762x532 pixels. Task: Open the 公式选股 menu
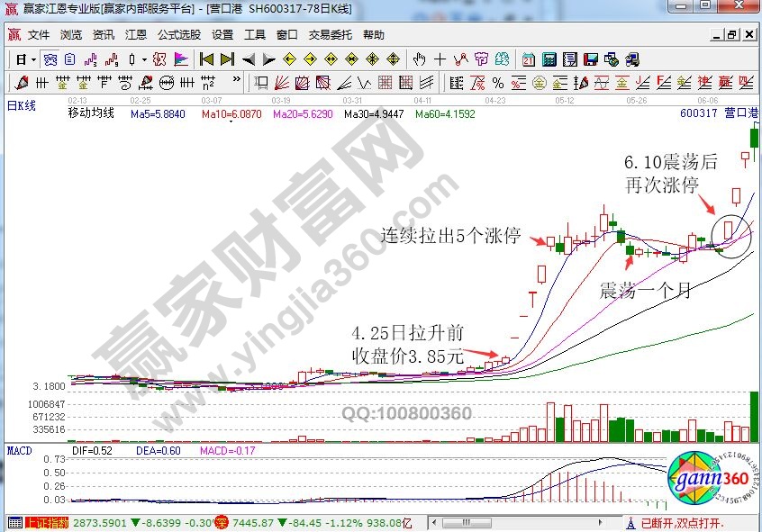coord(179,35)
